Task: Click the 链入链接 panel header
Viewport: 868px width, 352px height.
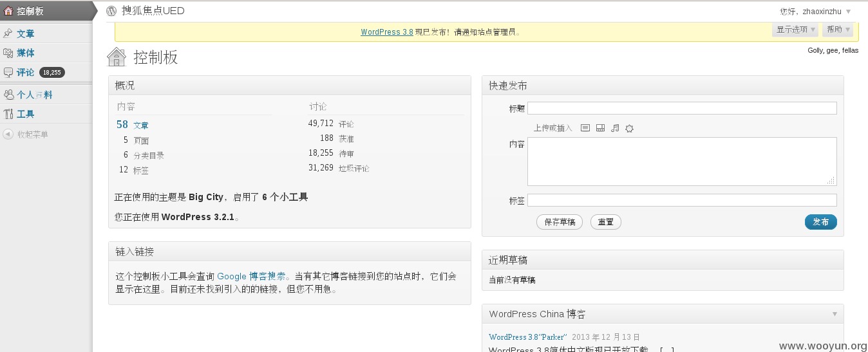Action: pos(290,252)
